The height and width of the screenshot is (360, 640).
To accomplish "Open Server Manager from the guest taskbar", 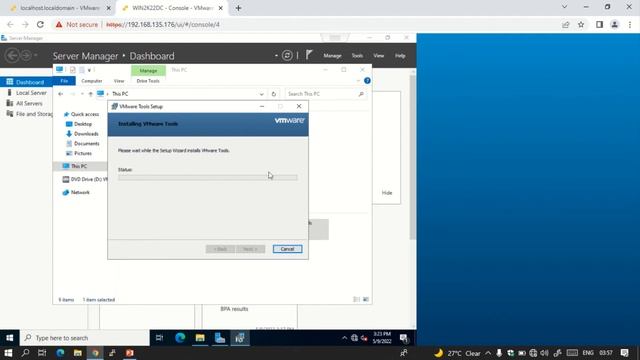I will point(220,338).
